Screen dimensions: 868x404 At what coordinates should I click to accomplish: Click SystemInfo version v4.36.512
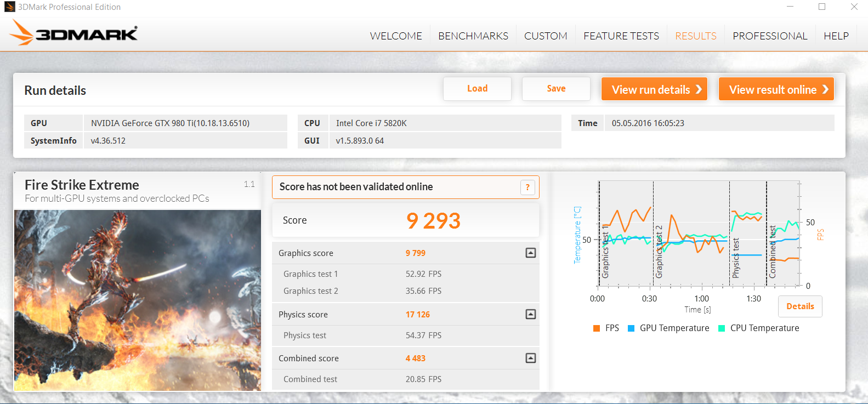click(x=108, y=140)
